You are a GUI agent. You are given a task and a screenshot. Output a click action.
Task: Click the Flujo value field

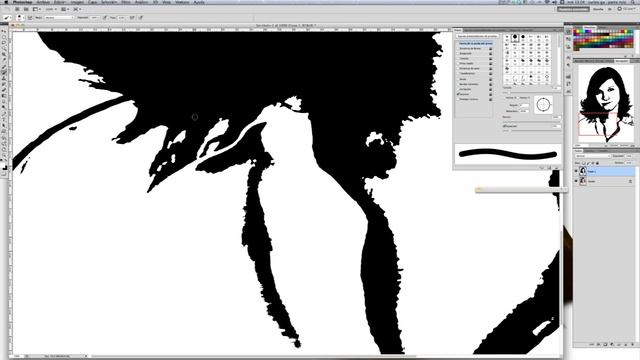[x=122, y=18]
